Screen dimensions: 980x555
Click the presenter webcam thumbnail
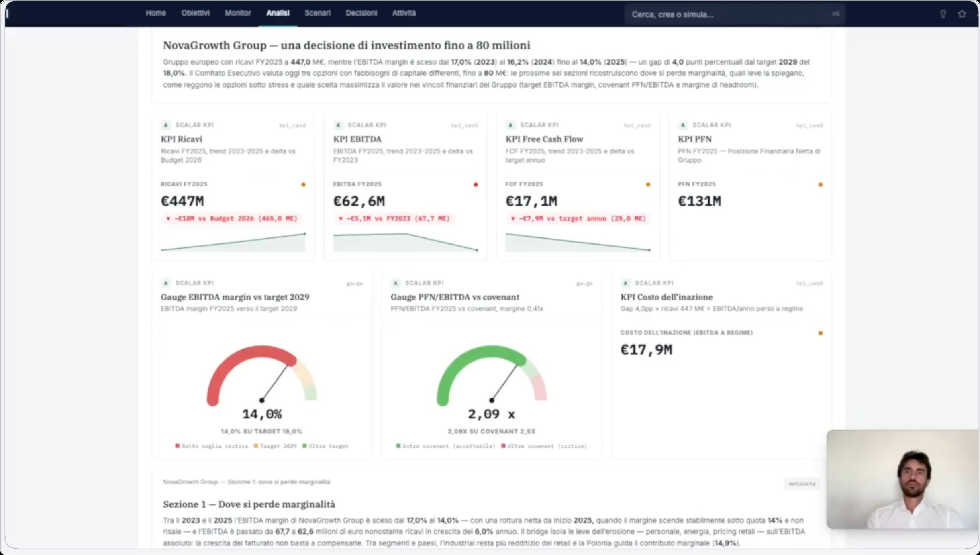coord(903,479)
